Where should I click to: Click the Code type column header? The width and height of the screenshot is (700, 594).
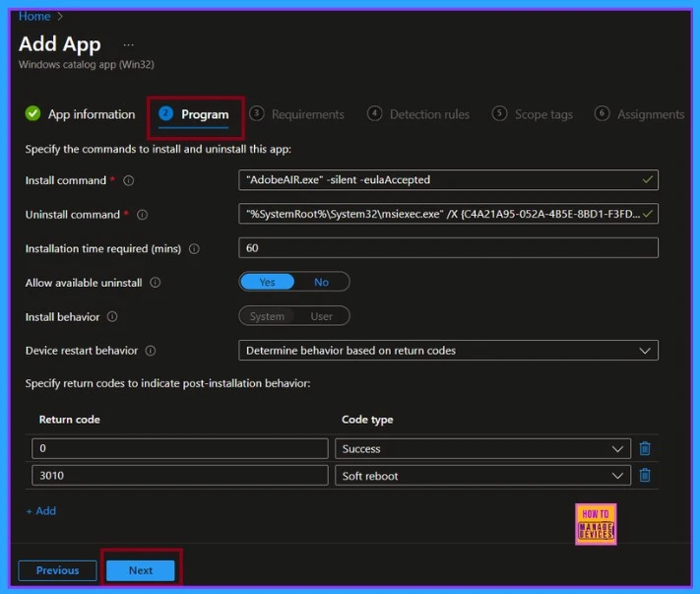click(367, 420)
